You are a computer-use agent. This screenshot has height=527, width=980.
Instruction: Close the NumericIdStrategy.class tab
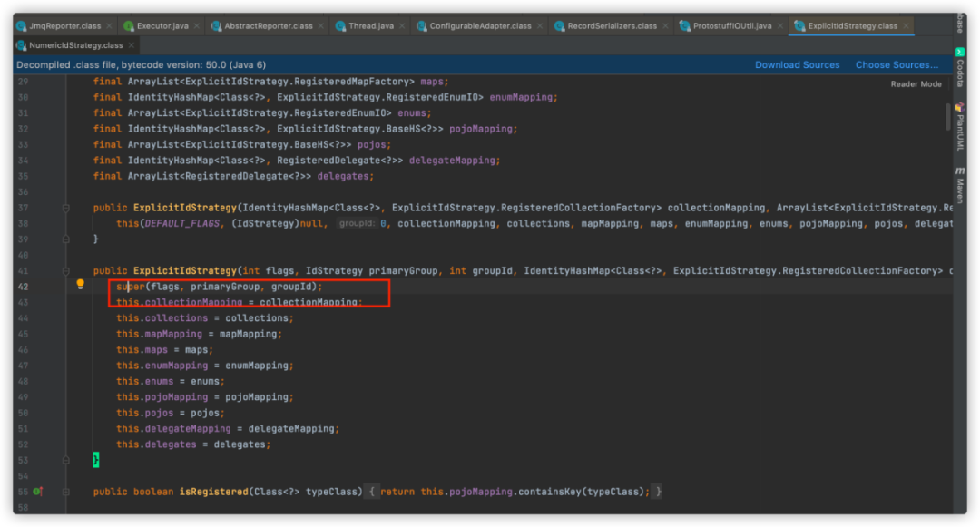point(132,45)
